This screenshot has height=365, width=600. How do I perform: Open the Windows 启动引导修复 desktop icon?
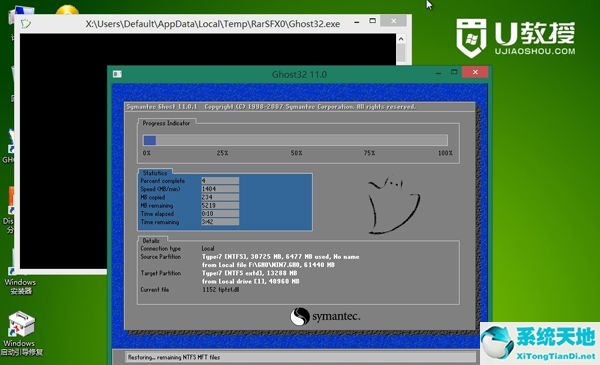pyautogui.click(x=21, y=334)
